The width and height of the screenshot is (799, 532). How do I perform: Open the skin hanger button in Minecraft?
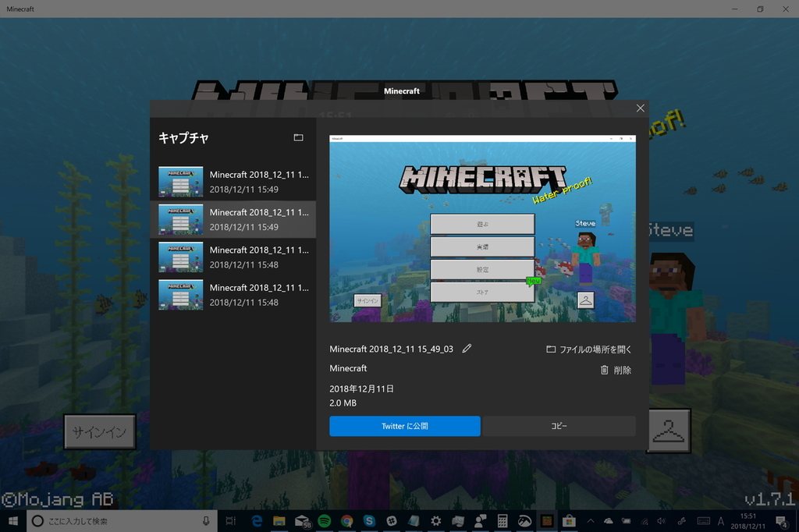point(669,431)
